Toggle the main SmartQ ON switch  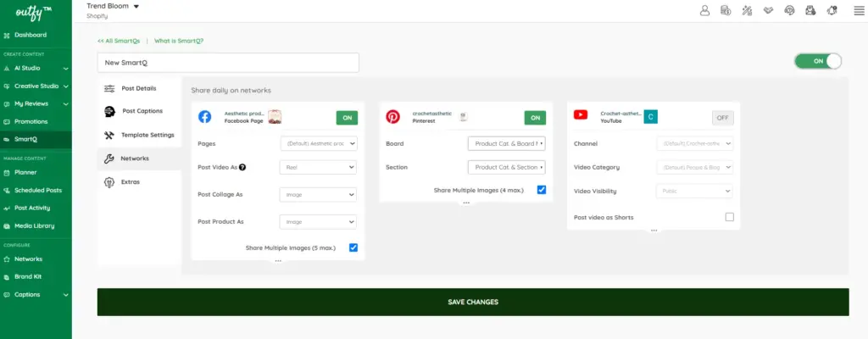coord(818,62)
